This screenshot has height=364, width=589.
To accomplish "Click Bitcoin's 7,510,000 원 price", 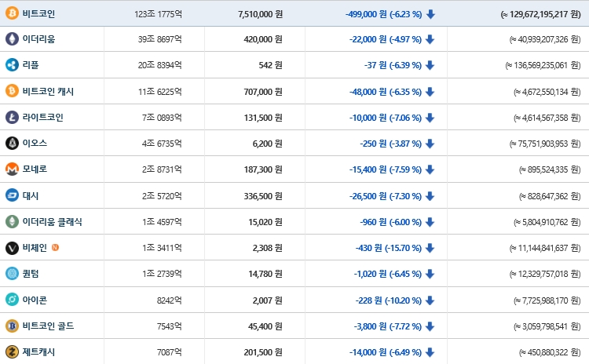I will pos(260,13).
